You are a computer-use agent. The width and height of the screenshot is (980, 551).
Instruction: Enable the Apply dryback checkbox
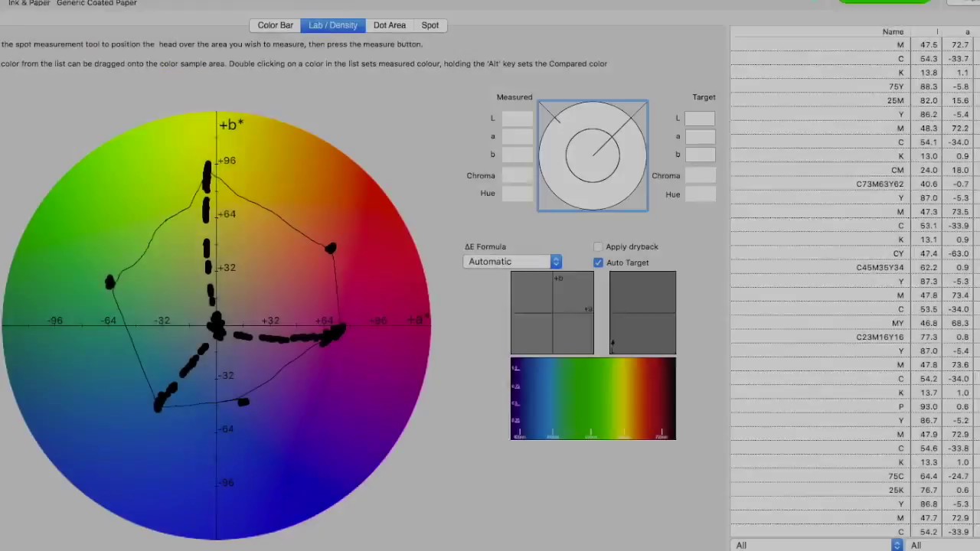click(x=598, y=246)
